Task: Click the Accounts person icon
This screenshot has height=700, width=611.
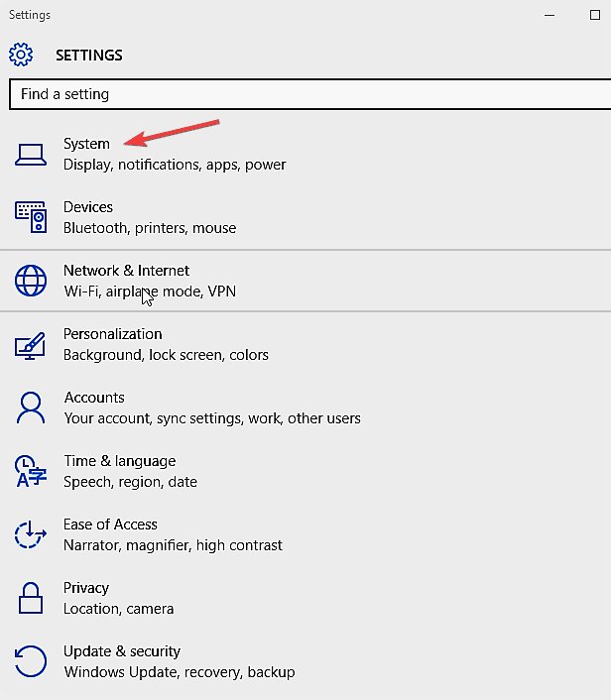Action: pos(31,408)
